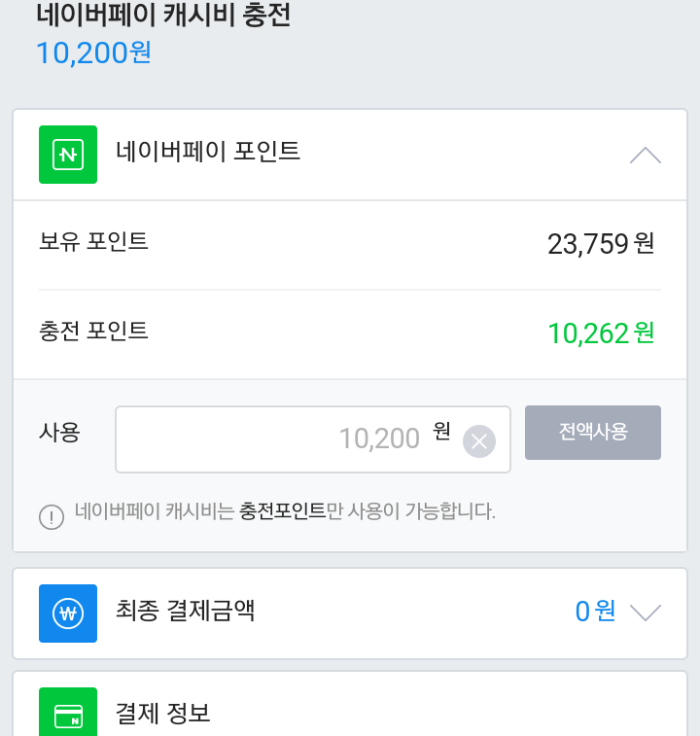The height and width of the screenshot is (736, 700).
Task: Click the 네이버페이 포인트 section title
Action: click(208, 152)
